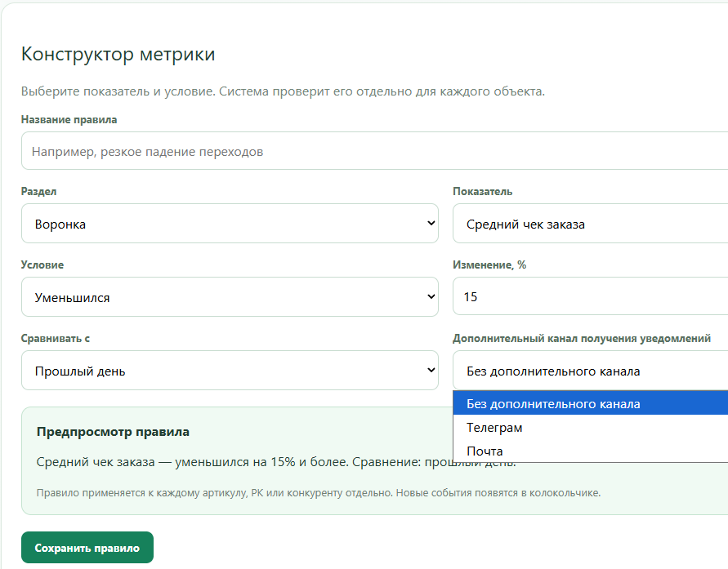Open the Показатель dropdown showing Средний чек заказа
Screen dimensions: 728x569
click(x=590, y=224)
